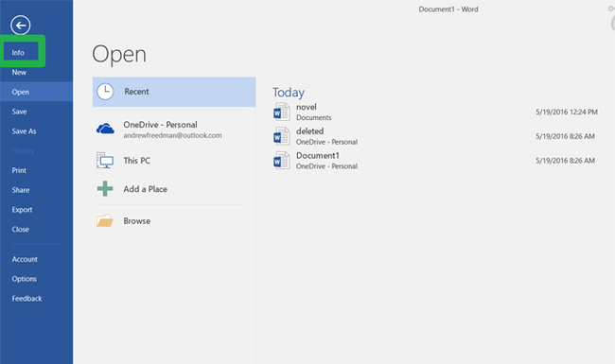Click the Word icon next to novel
Viewport: 615px width, 364px height.
281,113
